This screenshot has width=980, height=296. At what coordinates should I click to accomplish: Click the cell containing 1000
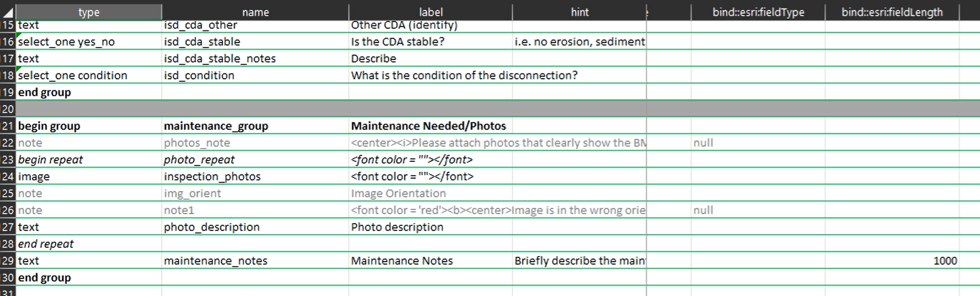(892, 261)
